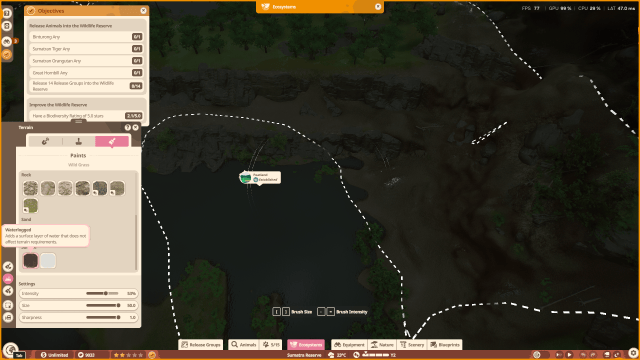
Task: Close the Objectives panel
Action: point(143,11)
